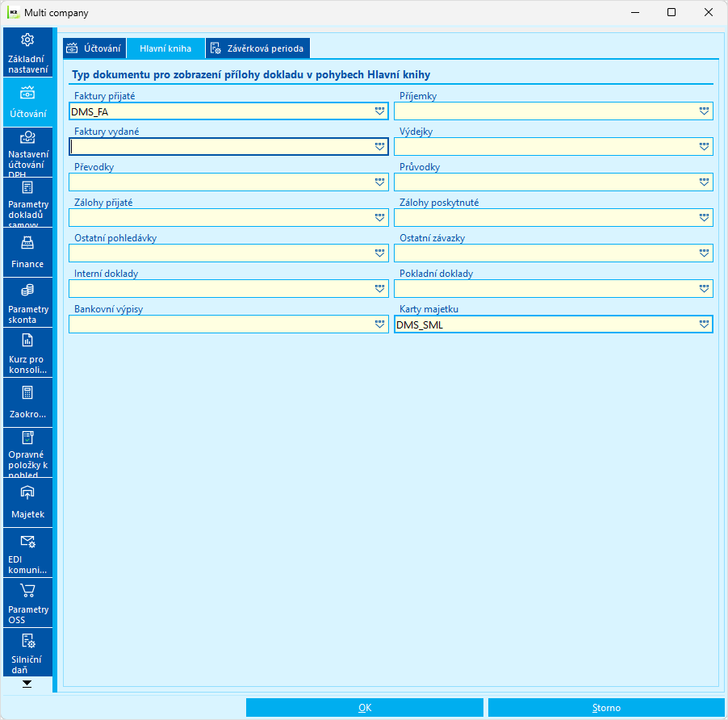Open Parametry OSS cart icon
Image resolution: width=728 pixels, height=720 pixels.
(x=27, y=591)
